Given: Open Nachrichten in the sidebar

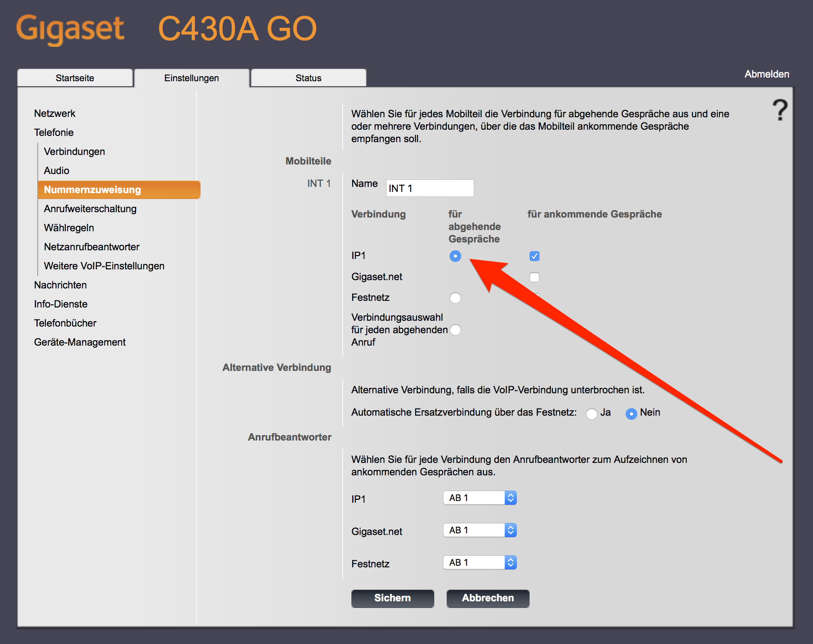Looking at the screenshot, I should pos(60,285).
